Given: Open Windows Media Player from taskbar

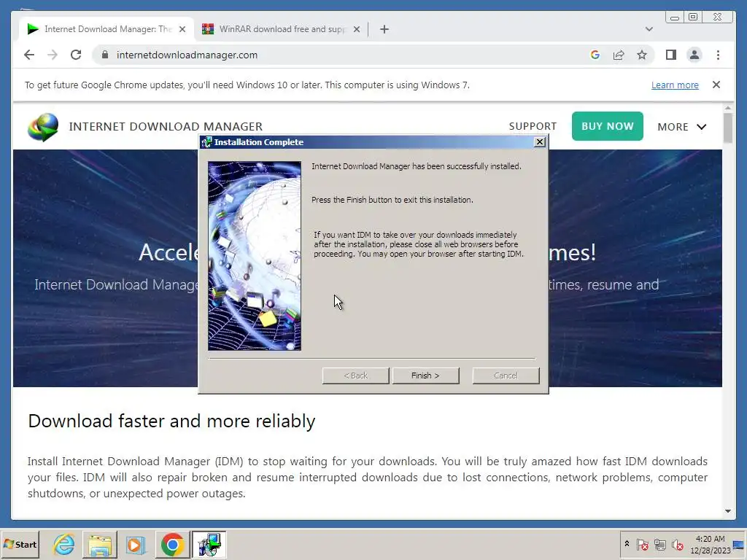Looking at the screenshot, I should pyautogui.click(x=135, y=544).
